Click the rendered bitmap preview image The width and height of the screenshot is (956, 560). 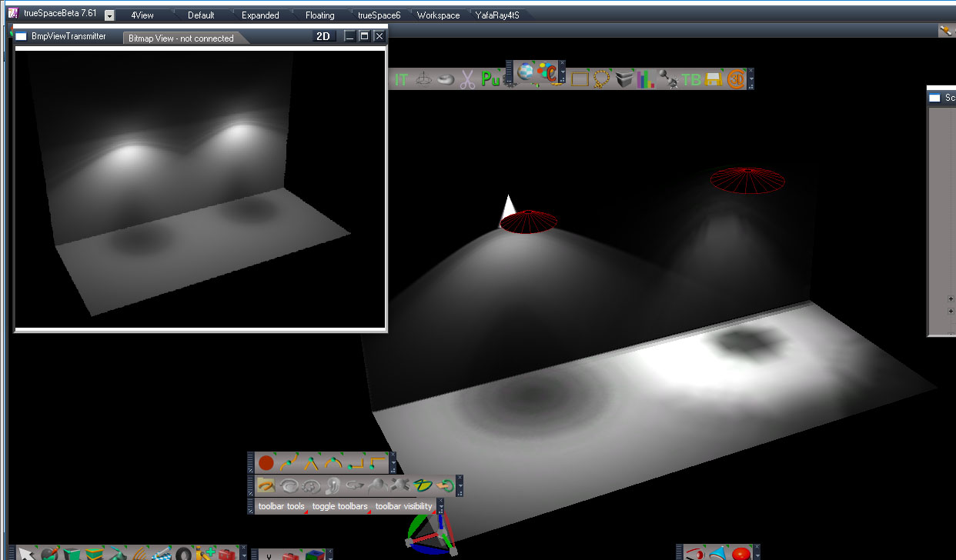(x=200, y=188)
